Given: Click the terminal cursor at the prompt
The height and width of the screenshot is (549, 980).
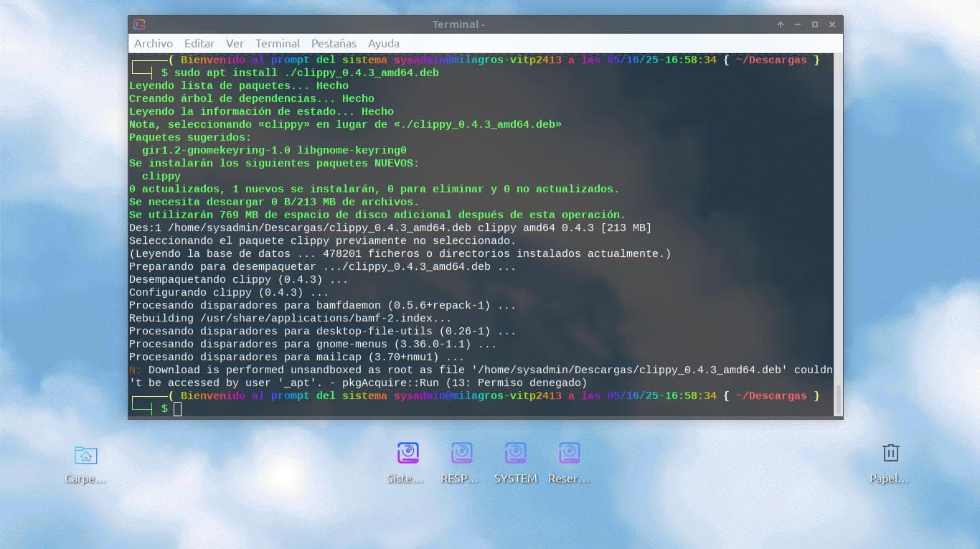Looking at the screenshot, I should 178,409.
